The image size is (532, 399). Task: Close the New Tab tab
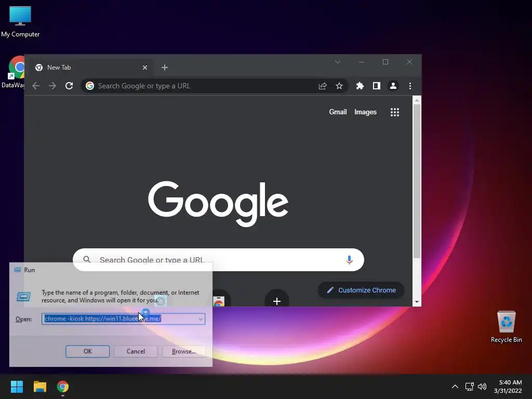point(145,68)
